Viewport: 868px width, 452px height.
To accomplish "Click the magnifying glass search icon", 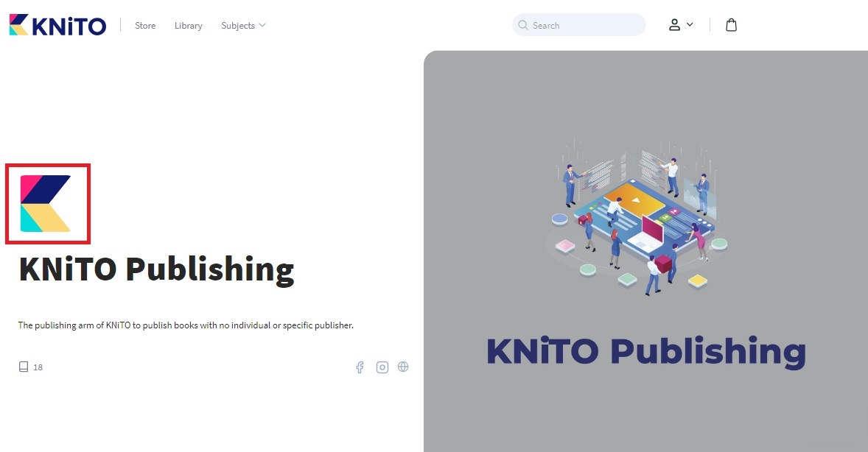I will point(523,25).
